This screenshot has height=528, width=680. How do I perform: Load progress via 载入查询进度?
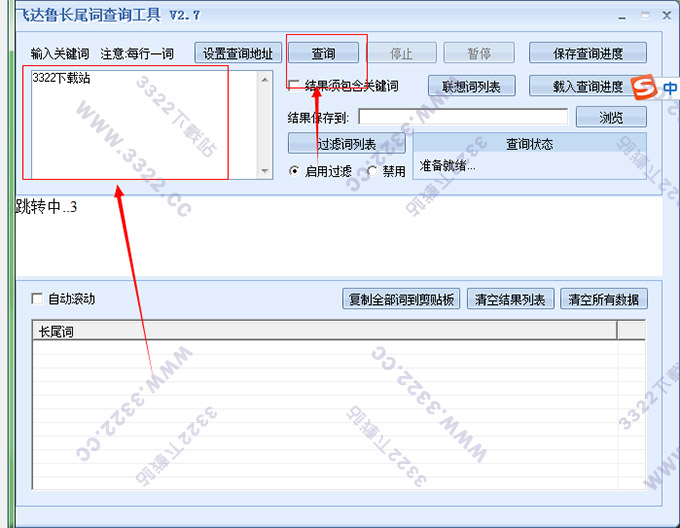(x=588, y=86)
